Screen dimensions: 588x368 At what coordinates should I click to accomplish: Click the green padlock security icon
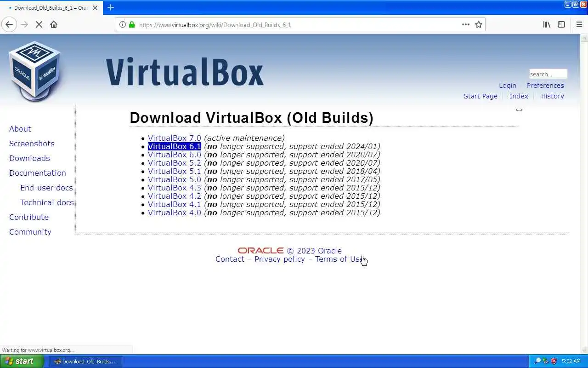point(132,24)
